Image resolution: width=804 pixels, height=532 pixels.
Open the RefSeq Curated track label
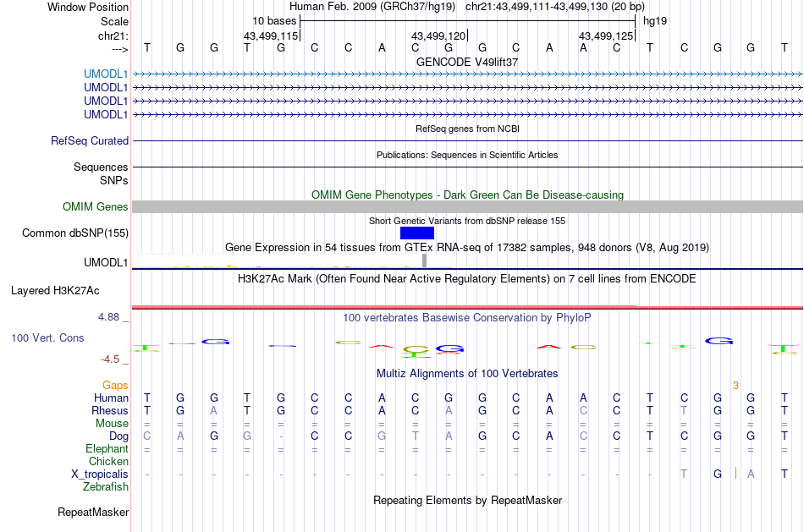[x=89, y=141]
